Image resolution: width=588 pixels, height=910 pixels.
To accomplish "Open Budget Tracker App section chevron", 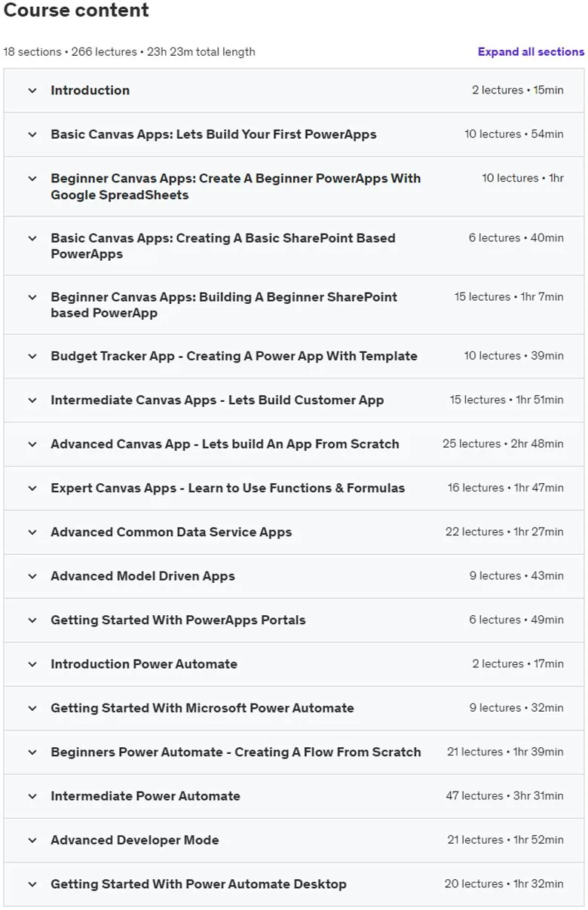I will point(32,356).
